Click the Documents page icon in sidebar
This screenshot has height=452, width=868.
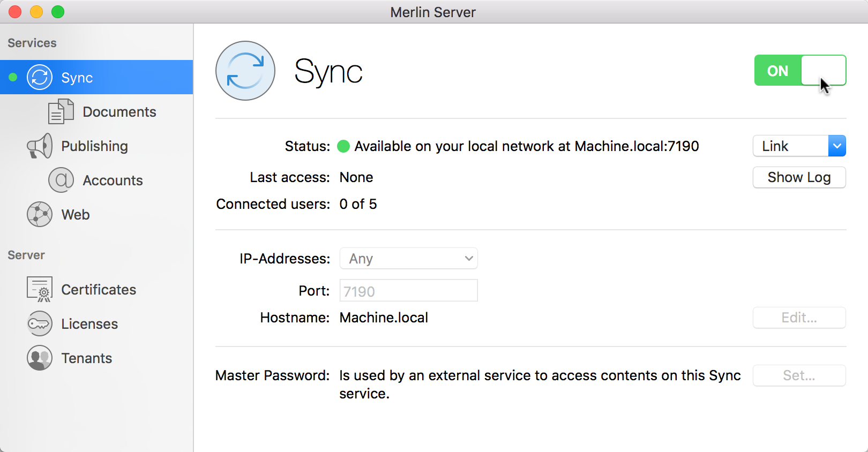[61, 111]
